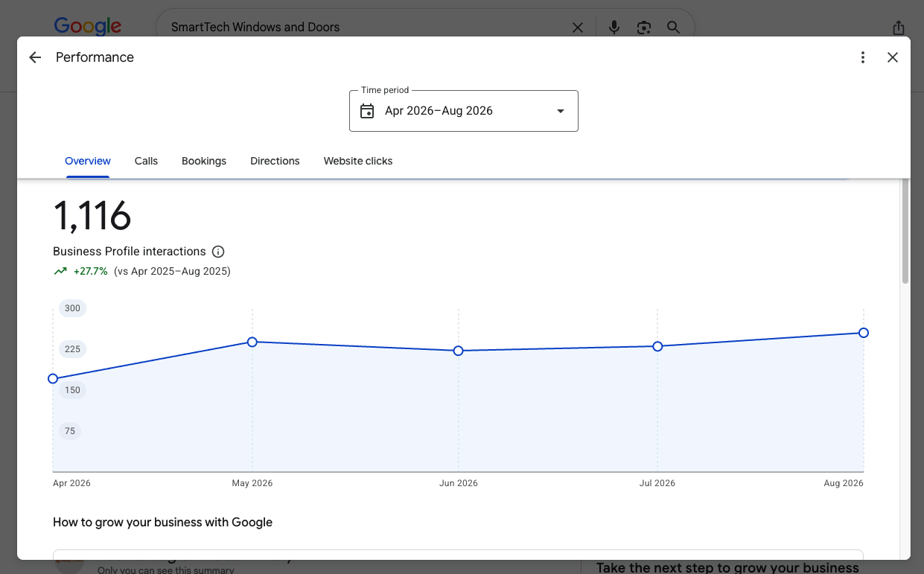
Task: Go back with the Performance arrow
Action: pyautogui.click(x=35, y=57)
